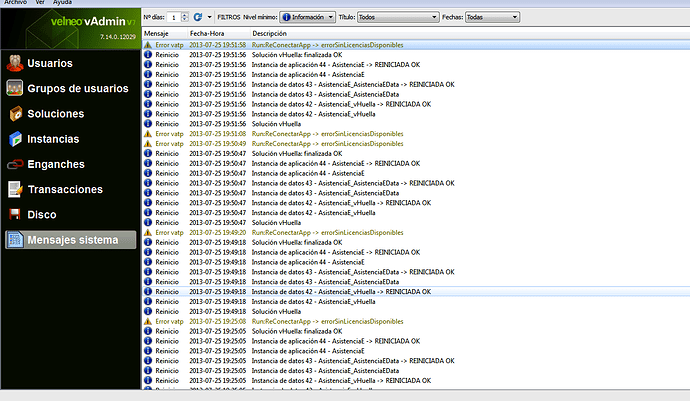This screenshot has height=401, width=690.
Task: Open Grupos de usuarios panel
Action: [x=69, y=89]
